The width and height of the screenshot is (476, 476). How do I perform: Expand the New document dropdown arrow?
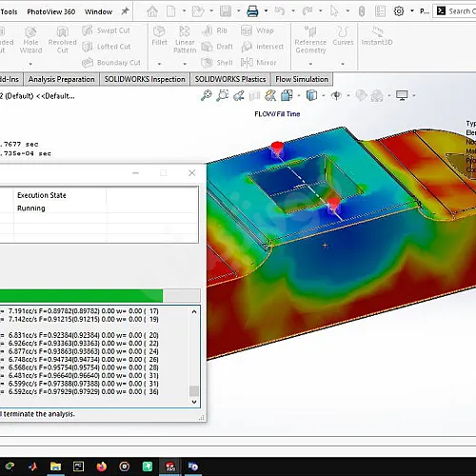(x=184, y=10)
